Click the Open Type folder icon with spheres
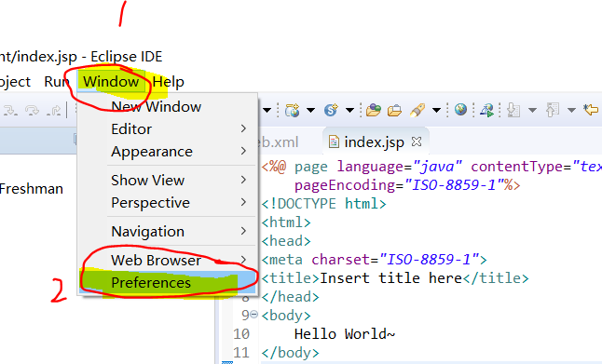This screenshot has height=364, width=602. (373, 110)
